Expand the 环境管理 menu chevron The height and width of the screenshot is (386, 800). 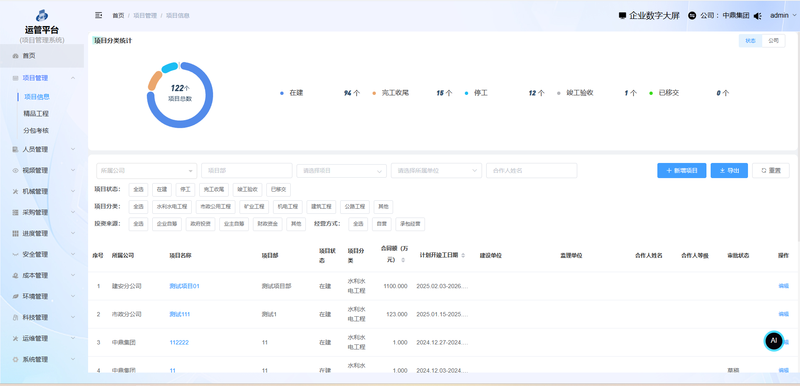click(73, 296)
